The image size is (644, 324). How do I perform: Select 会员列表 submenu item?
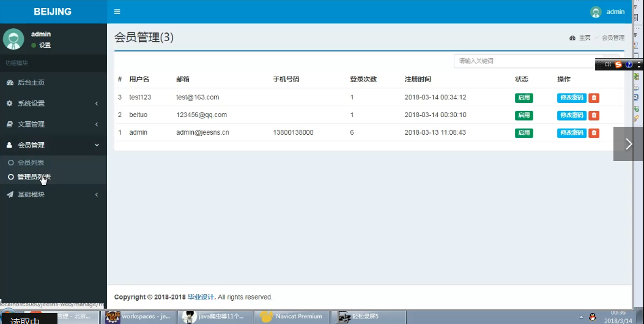31,163
